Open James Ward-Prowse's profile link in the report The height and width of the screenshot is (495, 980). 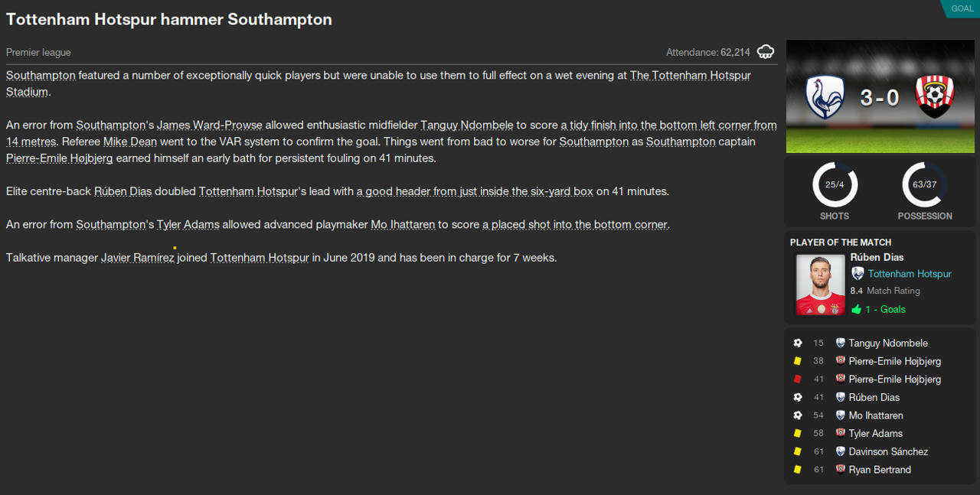pyautogui.click(x=210, y=125)
